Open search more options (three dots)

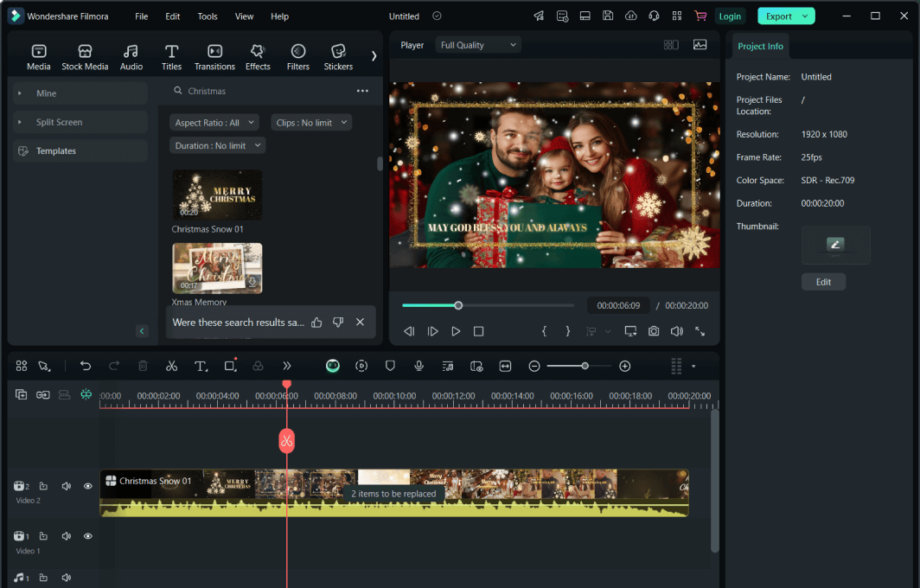(362, 91)
